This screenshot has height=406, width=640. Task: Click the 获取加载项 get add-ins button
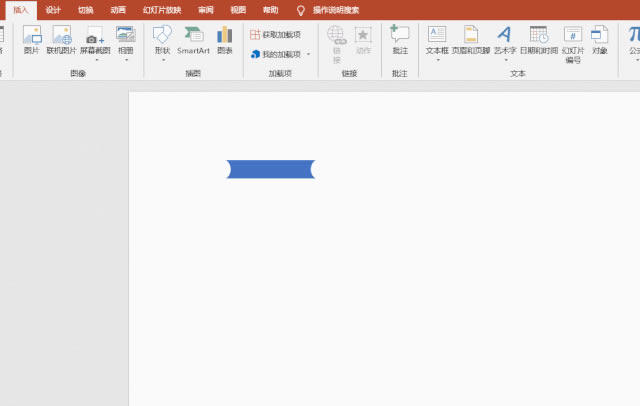[276, 34]
